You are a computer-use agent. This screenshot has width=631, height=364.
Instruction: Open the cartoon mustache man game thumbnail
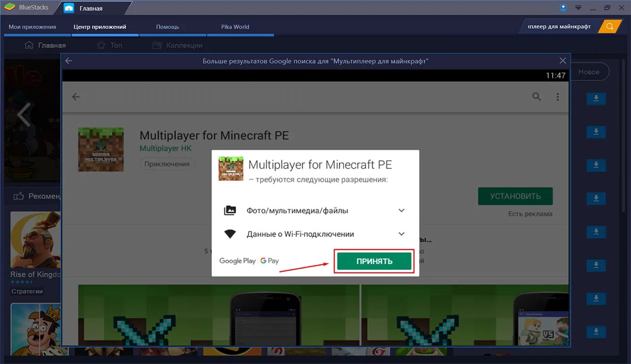[35, 330]
